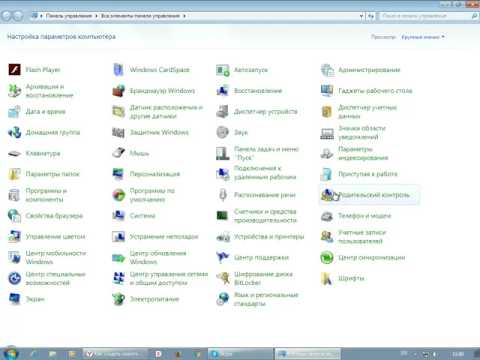Open Параметры индексирования link
This screenshot has height=360, width=480.
coord(363,153)
